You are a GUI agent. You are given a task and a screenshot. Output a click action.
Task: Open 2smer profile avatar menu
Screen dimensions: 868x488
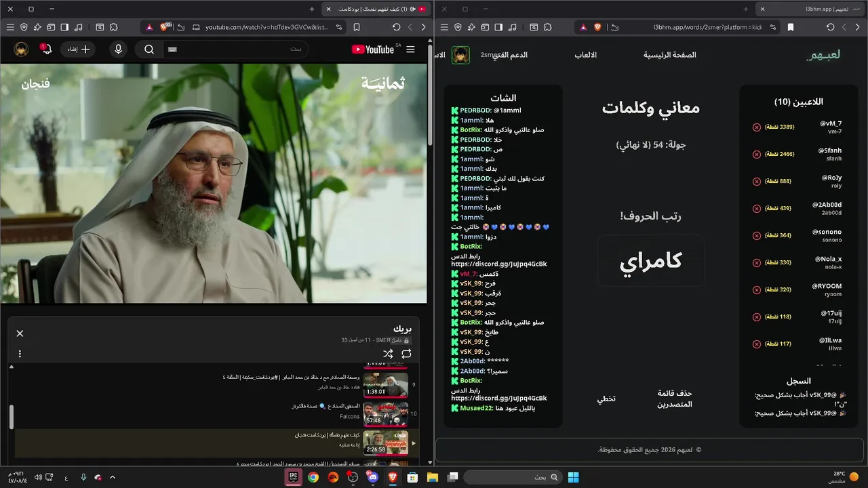click(461, 55)
